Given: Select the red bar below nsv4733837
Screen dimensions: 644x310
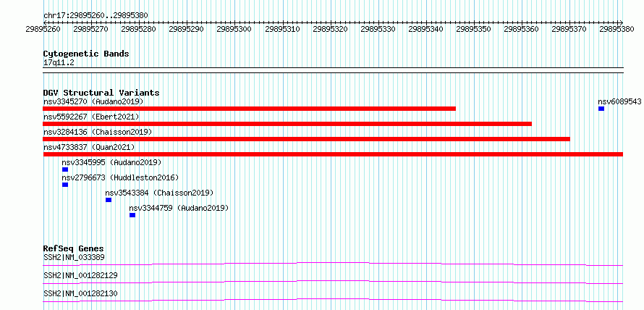Looking at the screenshot, I should tap(333, 154).
